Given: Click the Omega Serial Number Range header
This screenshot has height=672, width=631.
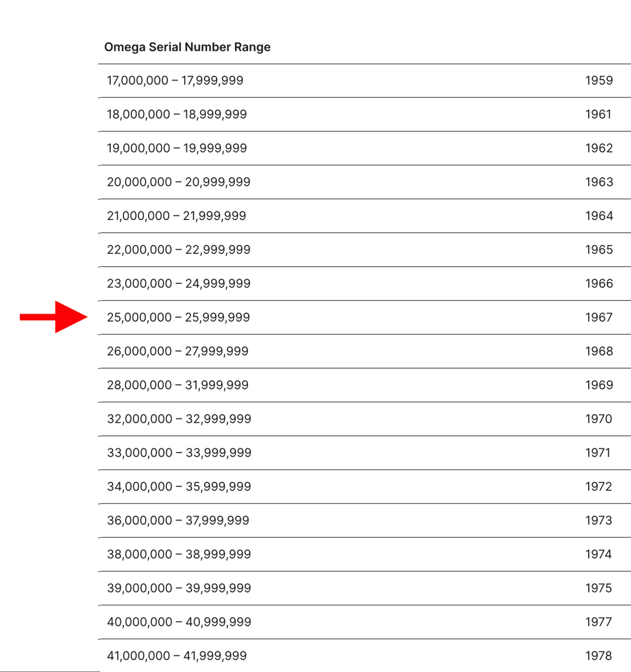Looking at the screenshot, I should 187,47.
